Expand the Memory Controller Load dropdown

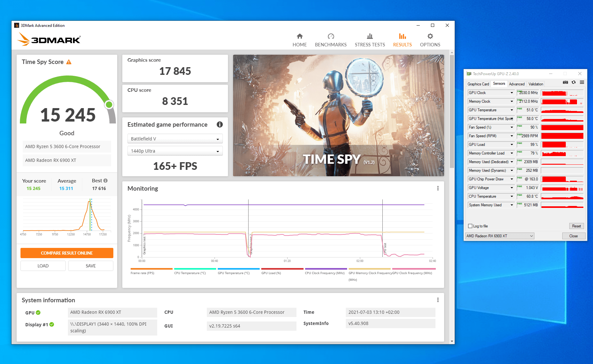512,153
